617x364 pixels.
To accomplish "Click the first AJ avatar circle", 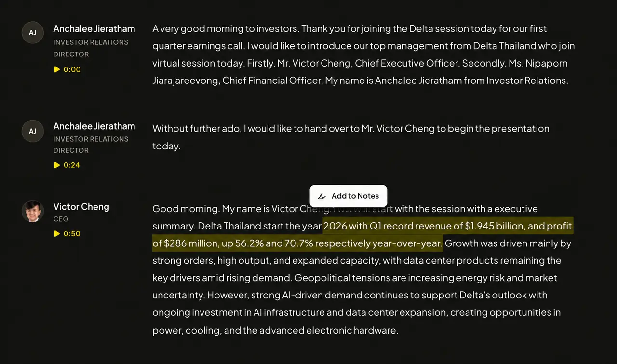I will pos(33,33).
